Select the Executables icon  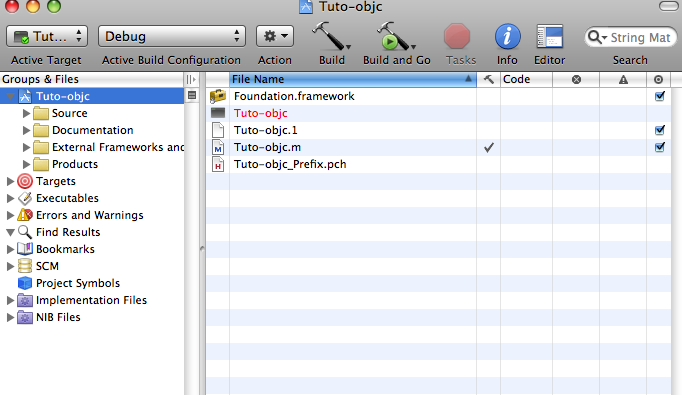coord(25,198)
